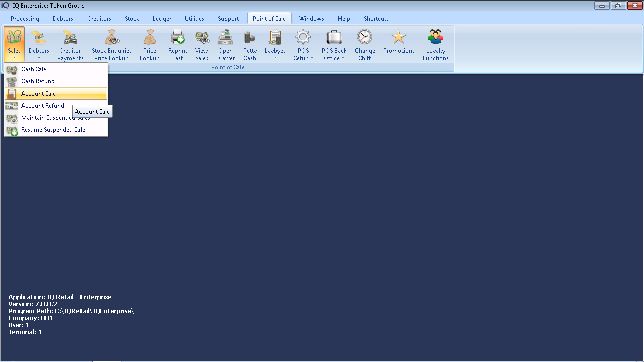Choose Resume Suspended Sale menu entry
The width and height of the screenshot is (644, 362).
[x=56, y=130]
